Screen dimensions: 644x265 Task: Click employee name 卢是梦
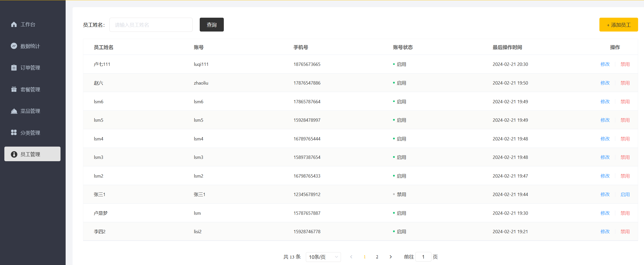(x=101, y=213)
